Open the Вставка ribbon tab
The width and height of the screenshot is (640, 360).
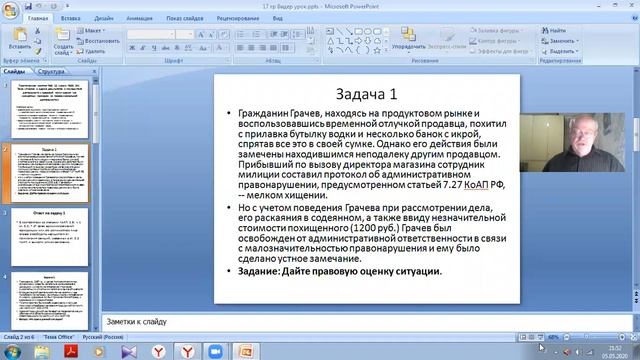point(70,18)
